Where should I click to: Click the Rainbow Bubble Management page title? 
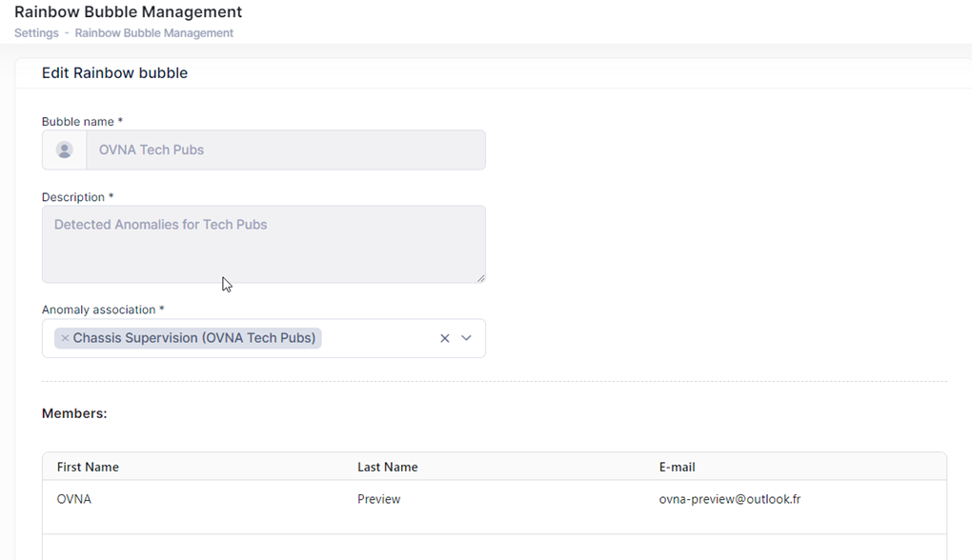tap(128, 12)
